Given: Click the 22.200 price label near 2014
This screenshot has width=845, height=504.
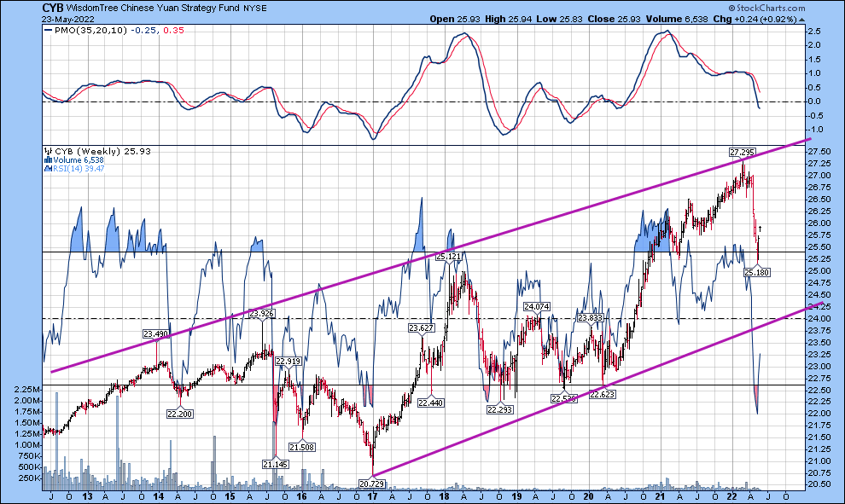Looking at the screenshot, I should pyautogui.click(x=180, y=413).
